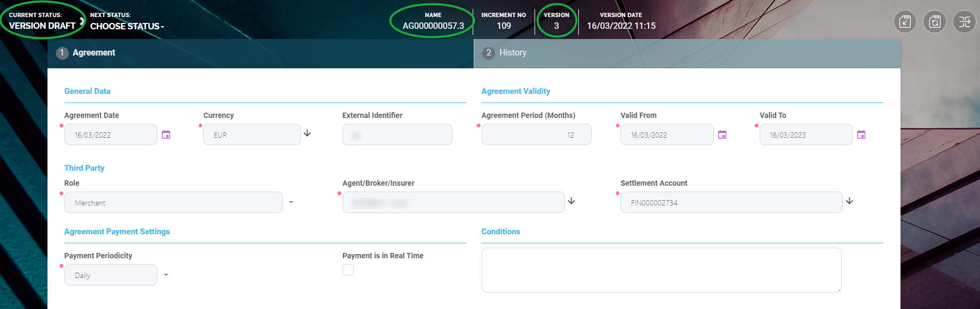This screenshot has height=309, width=980.
Task: Click the save-and-close card icon with diagonal arrow
Action: (x=905, y=22)
